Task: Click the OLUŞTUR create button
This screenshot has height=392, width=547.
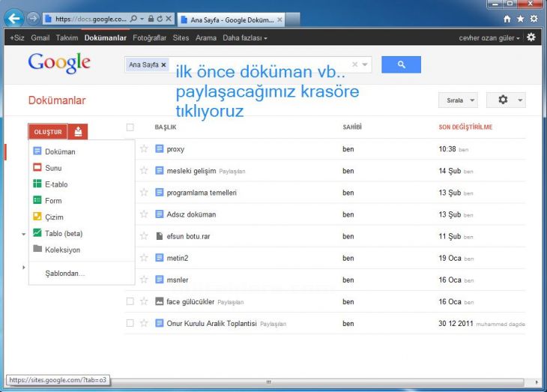Action: click(48, 132)
